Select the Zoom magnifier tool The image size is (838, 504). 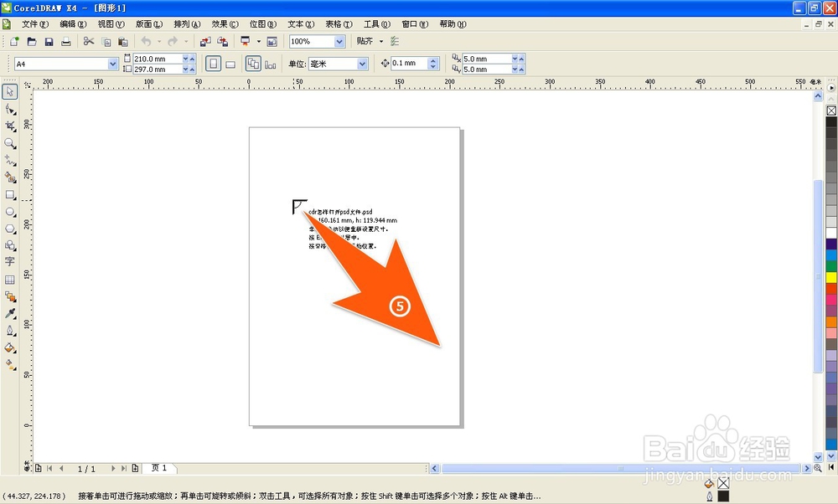point(10,143)
